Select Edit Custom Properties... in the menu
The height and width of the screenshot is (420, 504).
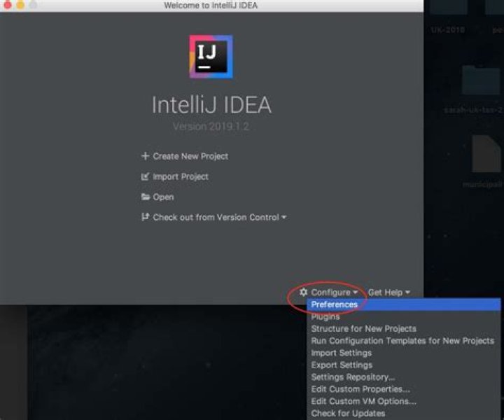(x=360, y=389)
